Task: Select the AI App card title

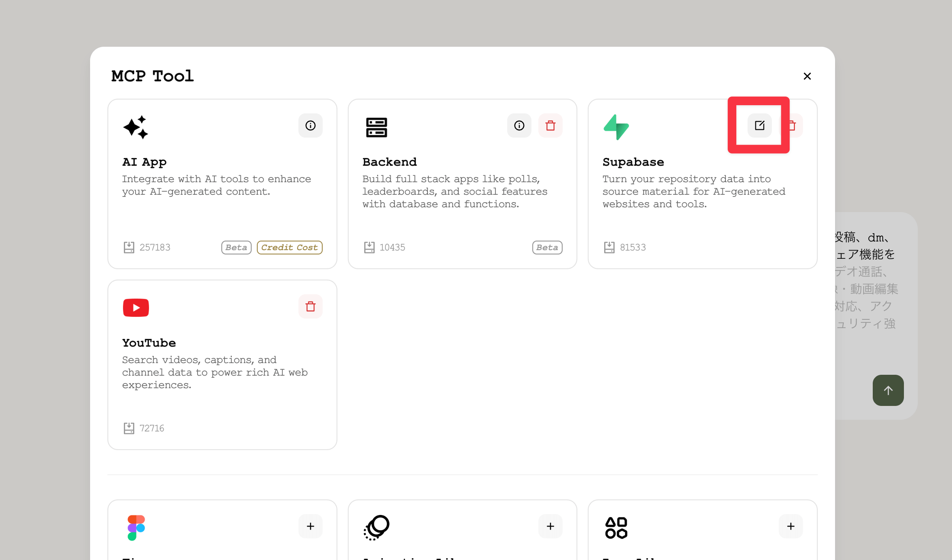Action: [144, 162]
